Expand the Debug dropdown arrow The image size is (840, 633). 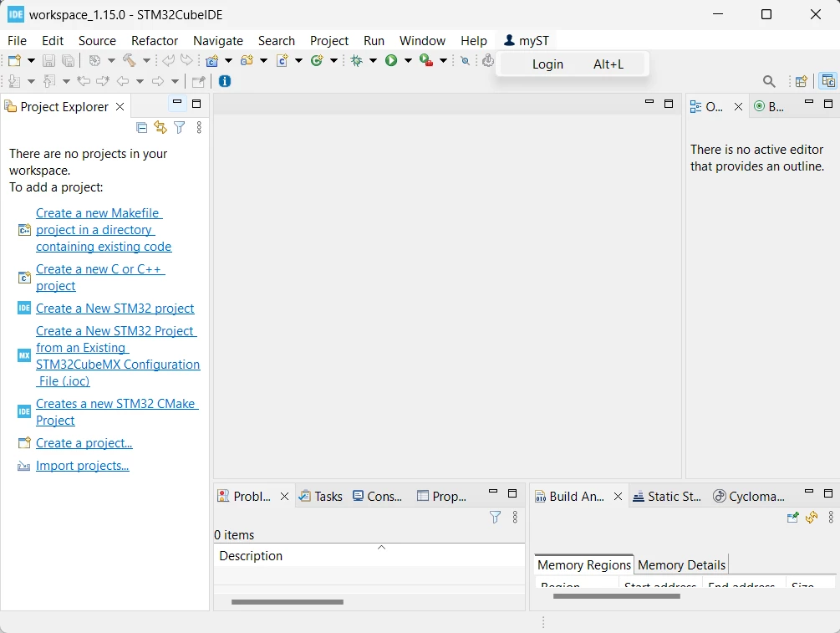[373, 60]
